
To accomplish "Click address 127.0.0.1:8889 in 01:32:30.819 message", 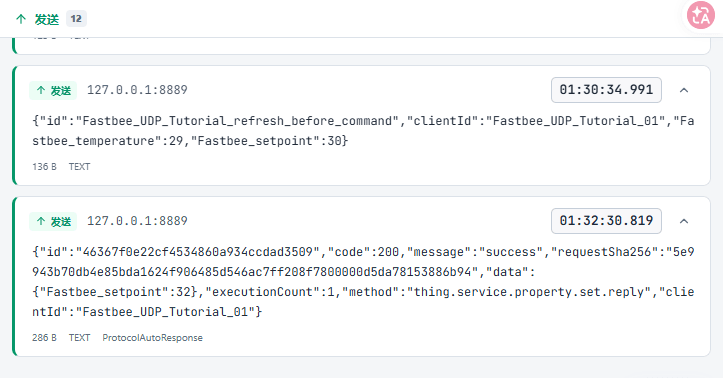I will [x=137, y=221].
